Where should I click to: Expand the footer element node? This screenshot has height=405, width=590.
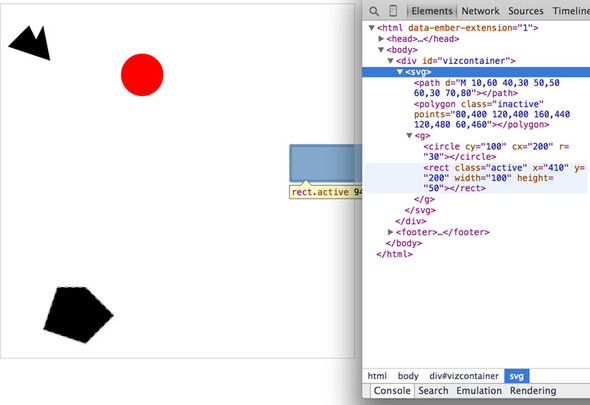tap(391, 232)
